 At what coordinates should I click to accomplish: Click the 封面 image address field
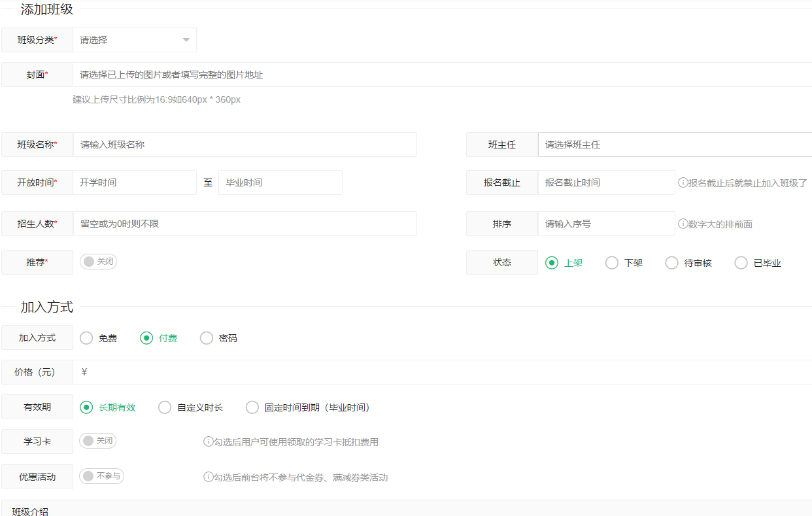click(x=441, y=75)
